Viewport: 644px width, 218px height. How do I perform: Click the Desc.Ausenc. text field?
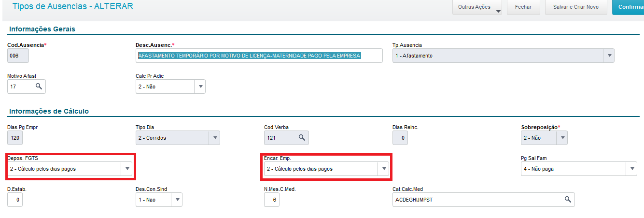(259, 56)
